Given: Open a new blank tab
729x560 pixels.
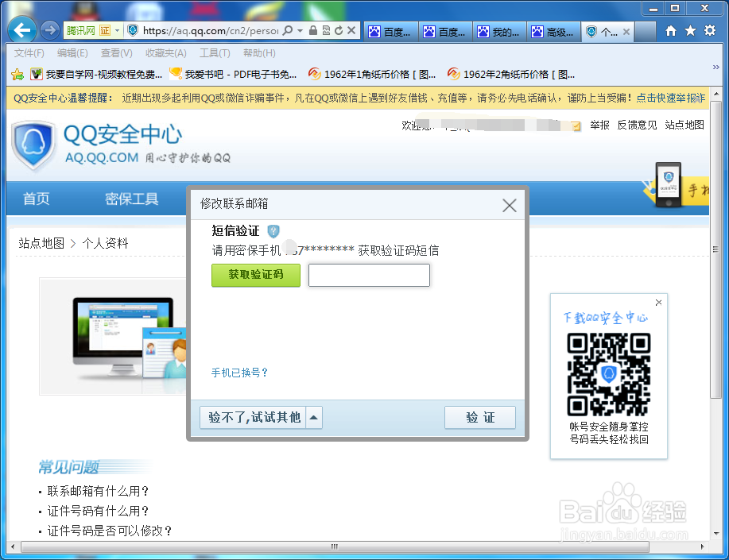Looking at the screenshot, I should click(x=645, y=32).
